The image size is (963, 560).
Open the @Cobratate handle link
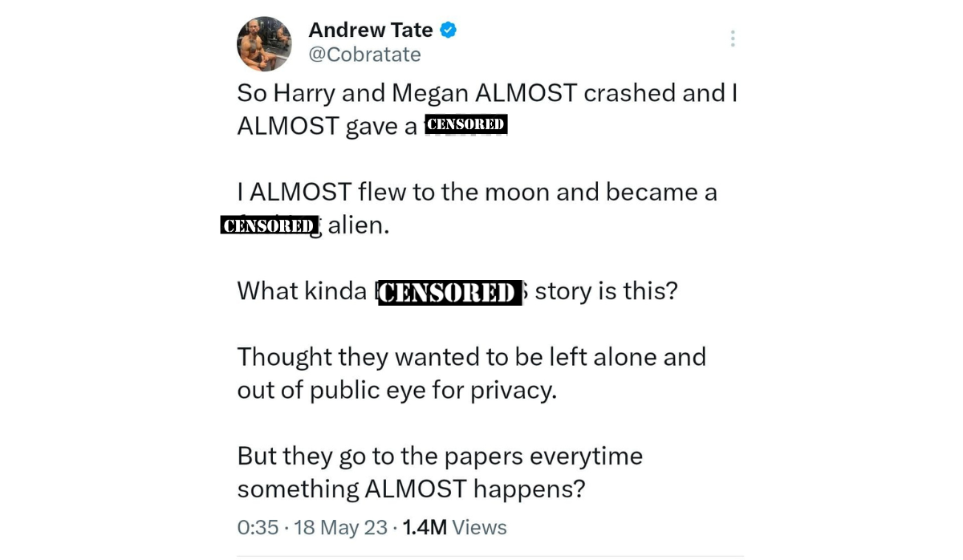click(364, 55)
